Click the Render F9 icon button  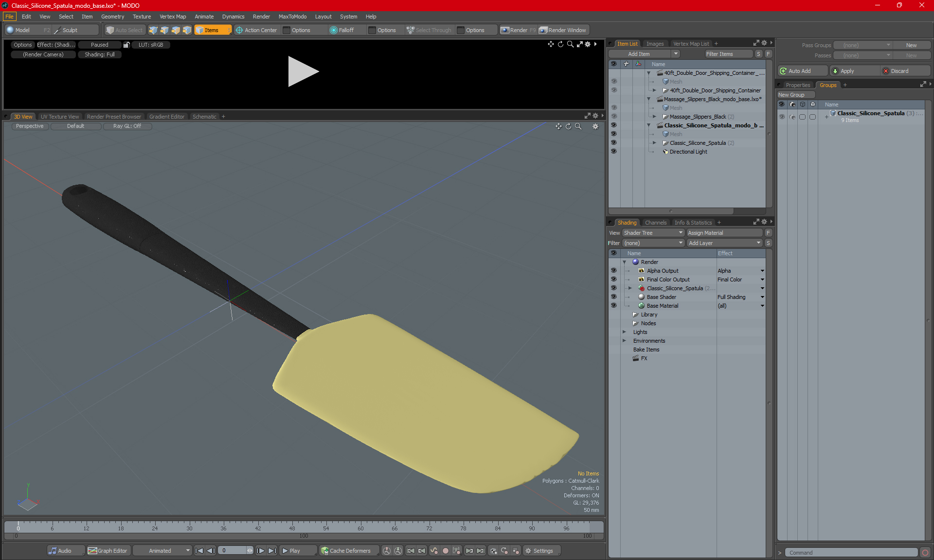(518, 30)
